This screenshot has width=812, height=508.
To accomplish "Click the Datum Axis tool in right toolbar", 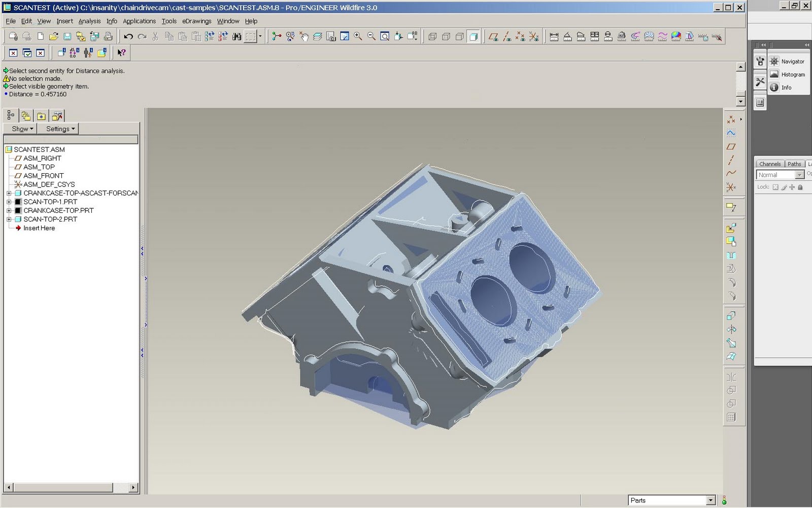I will [x=731, y=160].
